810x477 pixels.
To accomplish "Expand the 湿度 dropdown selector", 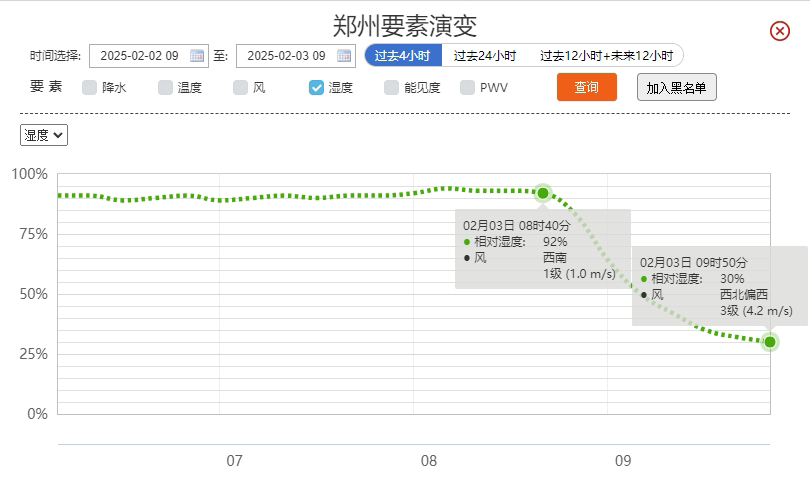I will point(44,135).
